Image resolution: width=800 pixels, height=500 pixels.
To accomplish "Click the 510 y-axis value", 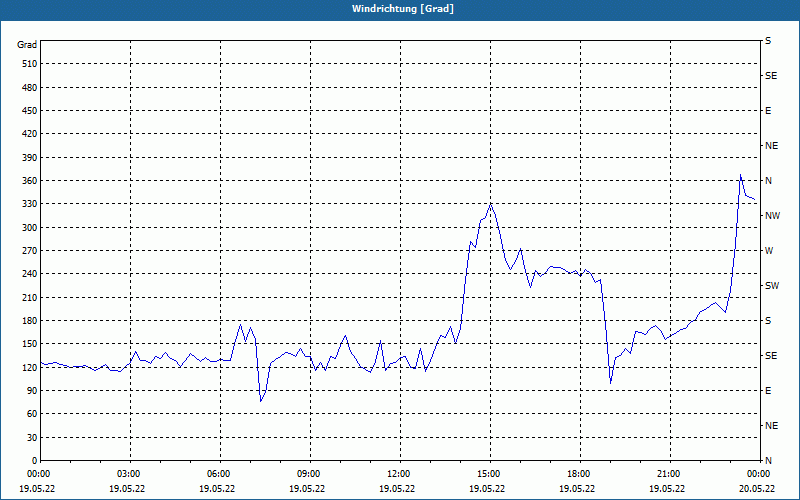I will coord(30,64).
